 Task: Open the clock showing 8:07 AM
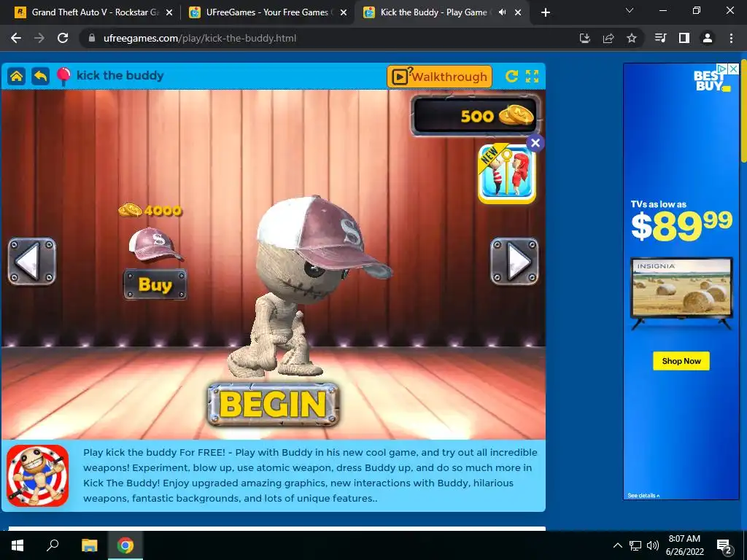click(x=684, y=545)
